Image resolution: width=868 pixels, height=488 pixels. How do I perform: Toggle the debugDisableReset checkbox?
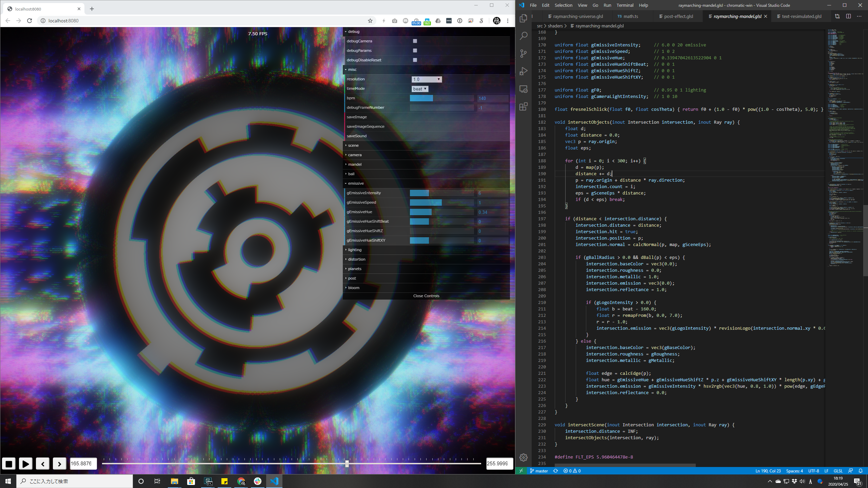click(415, 60)
